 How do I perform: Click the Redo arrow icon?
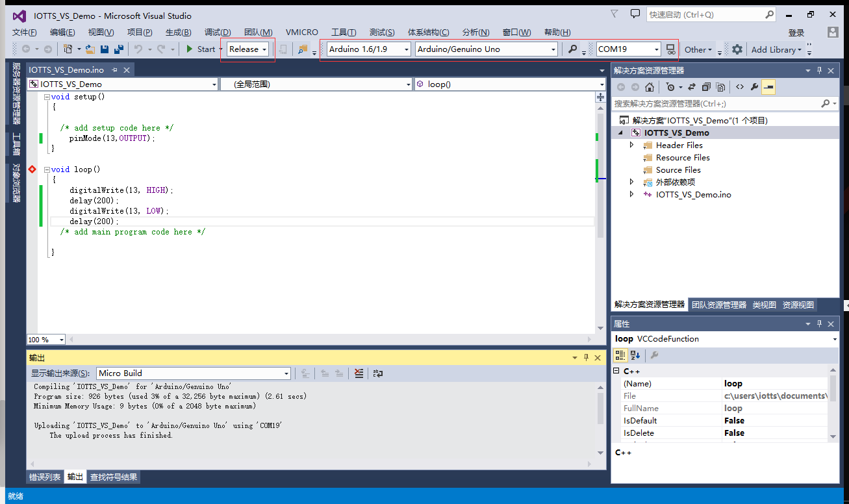click(x=162, y=49)
